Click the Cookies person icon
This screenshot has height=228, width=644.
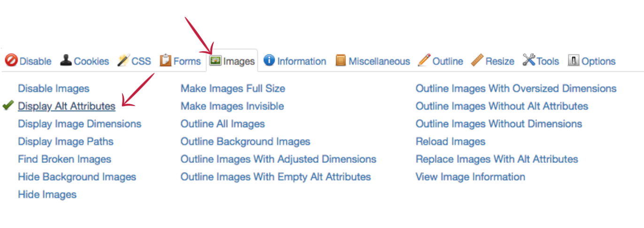click(66, 61)
